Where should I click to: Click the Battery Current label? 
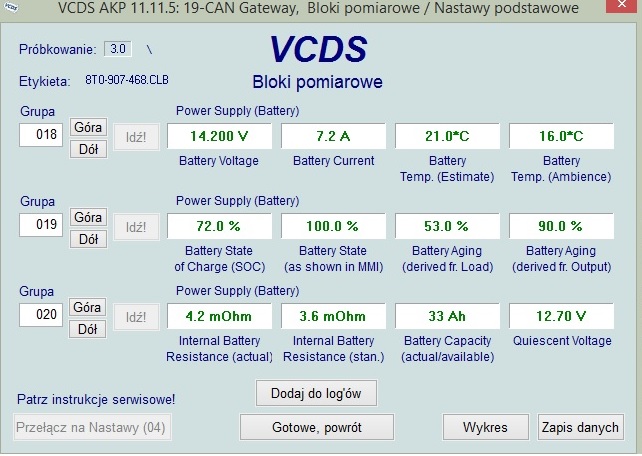pos(334,161)
